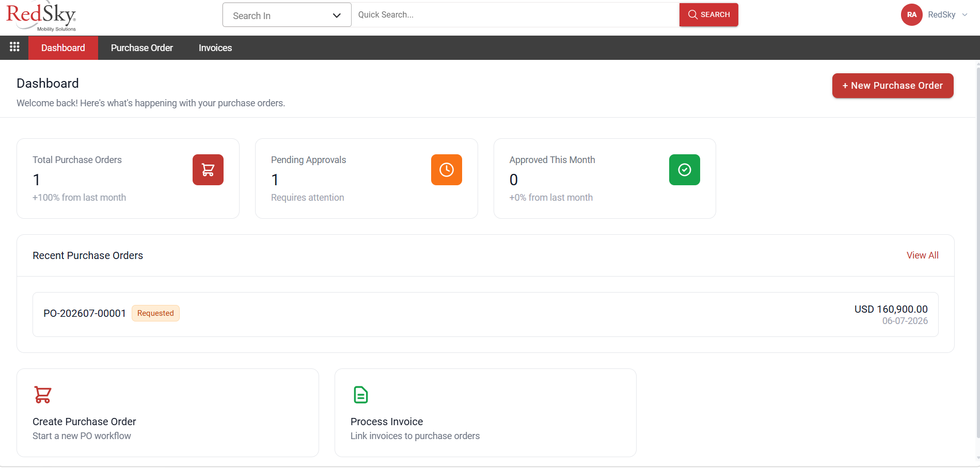Click the orange clock icon in Pending Approvals
Viewport: 980px width, 468px height.
pyautogui.click(x=447, y=170)
